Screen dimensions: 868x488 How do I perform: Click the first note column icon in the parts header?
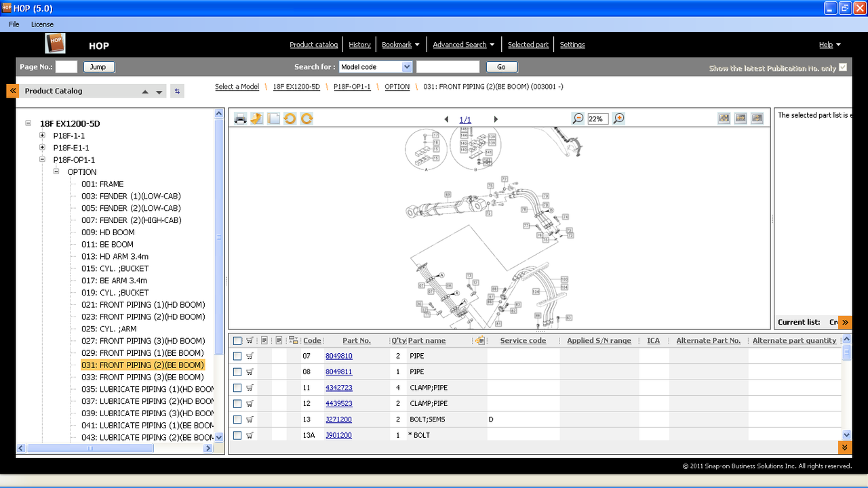tap(264, 340)
